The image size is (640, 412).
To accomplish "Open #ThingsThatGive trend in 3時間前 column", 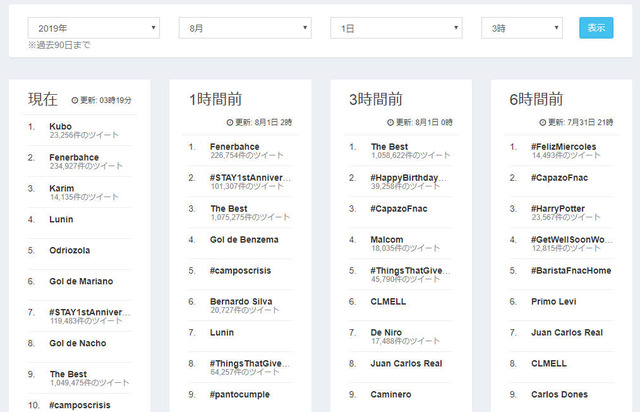I will 410,271.
